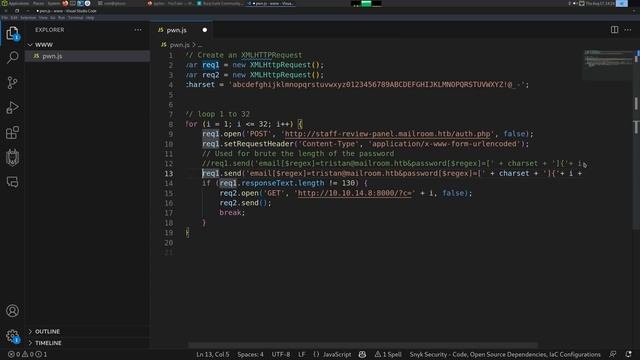Screen dimensions: 640x360
Task: Click the Firefox launcher in the top panel
Action: (x=65, y=3)
